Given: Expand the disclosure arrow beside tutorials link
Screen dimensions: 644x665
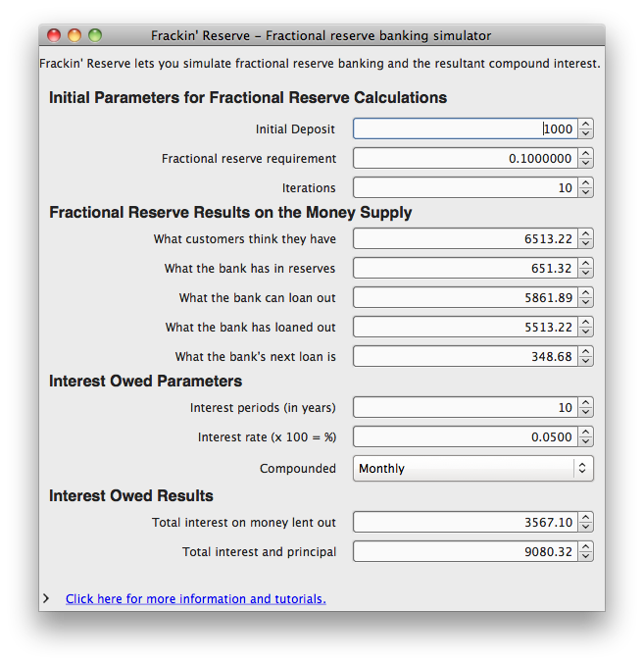Looking at the screenshot, I should [46, 598].
